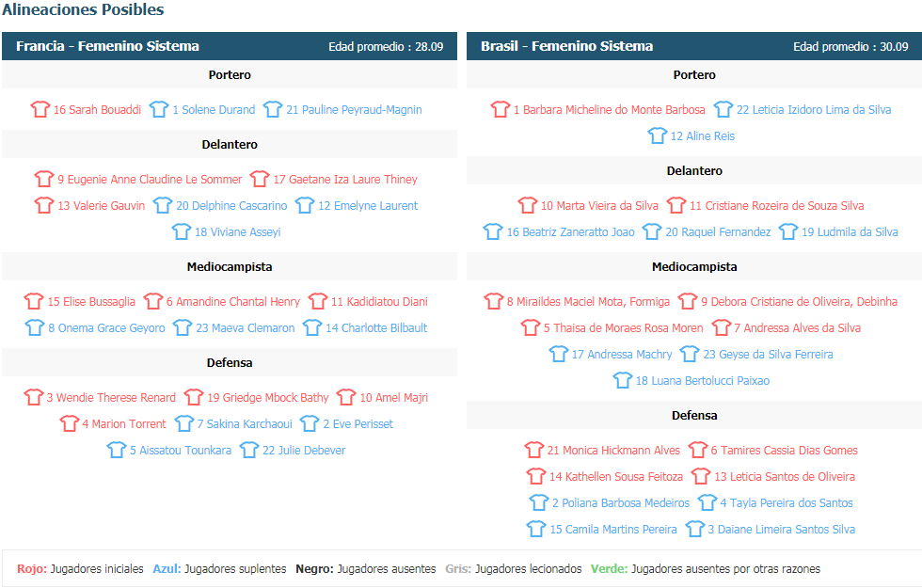
Task: Click France's Edad promedio 28.09 value
Action: coord(386,46)
